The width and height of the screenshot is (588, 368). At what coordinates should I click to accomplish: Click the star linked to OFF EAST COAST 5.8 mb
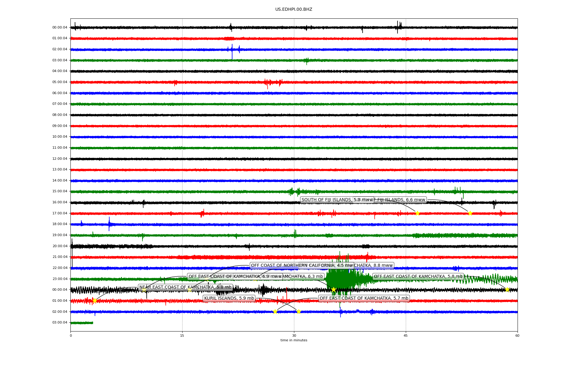(507, 289)
